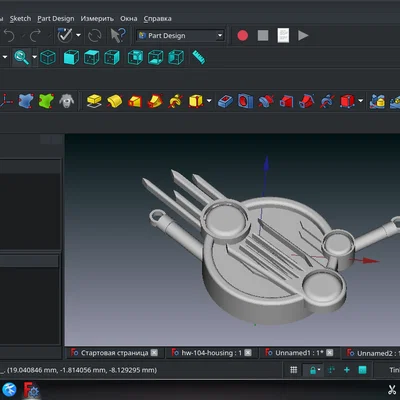Image resolution: width=400 pixels, height=400 pixels.
Task: Execute macro with the play button
Action: click(303, 36)
